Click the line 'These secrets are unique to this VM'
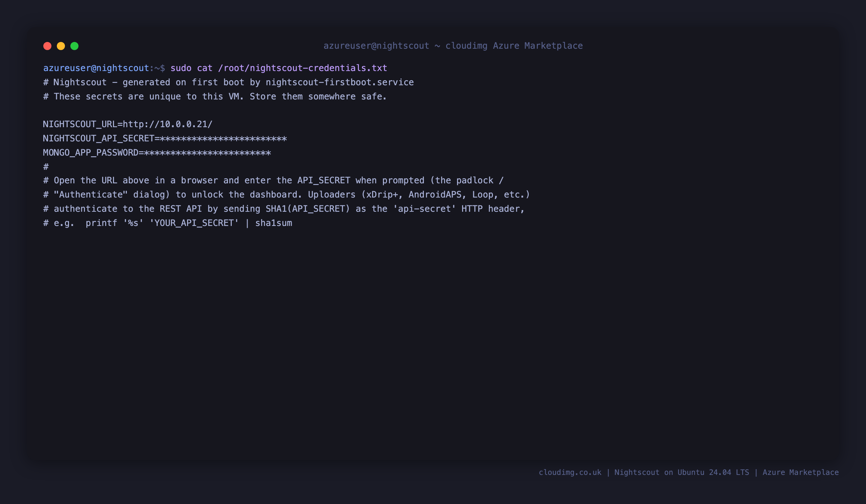866x504 pixels. pos(215,96)
